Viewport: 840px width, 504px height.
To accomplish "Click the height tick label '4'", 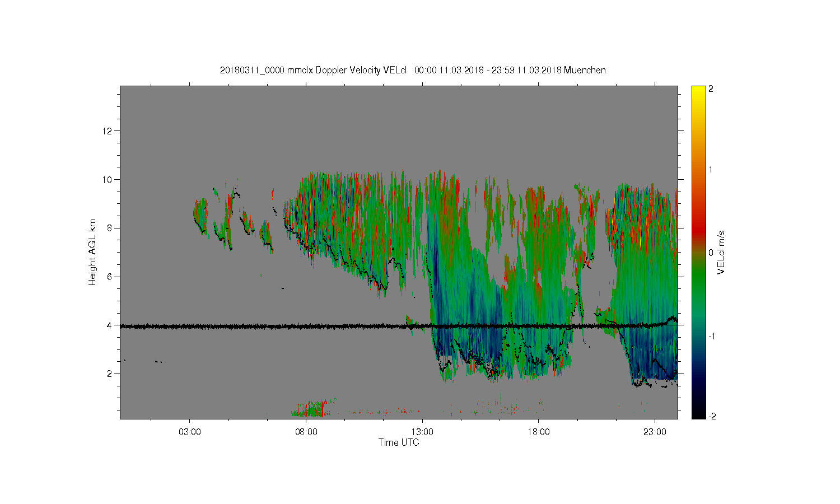I will [110, 325].
